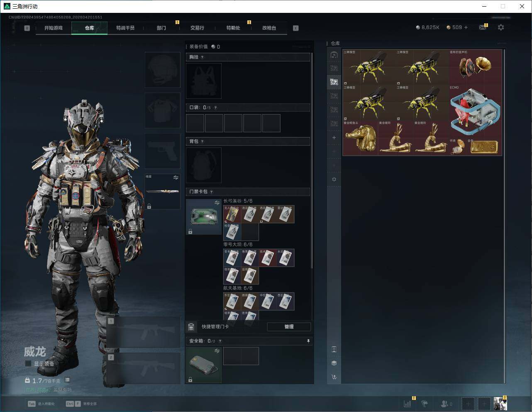532x412 pixels.
Task: Open the 特勤处 tab
Action: [x=233, y=28]
